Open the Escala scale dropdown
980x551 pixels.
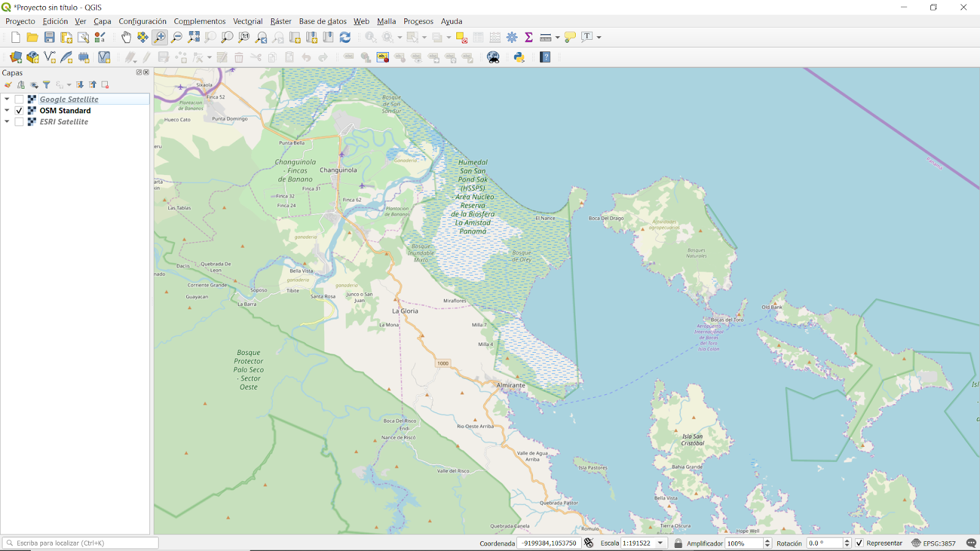pyautogui.click(x=661, y=542)
